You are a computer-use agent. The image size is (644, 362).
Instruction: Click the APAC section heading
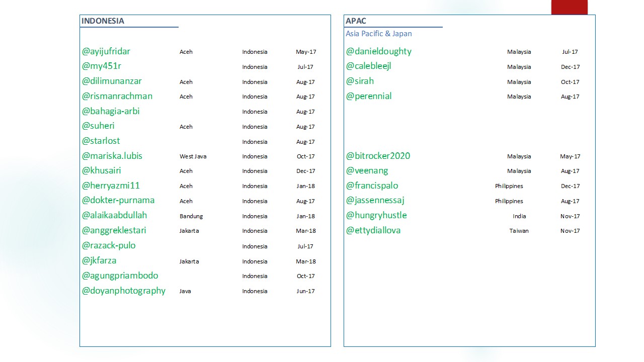tap(356, 21)
